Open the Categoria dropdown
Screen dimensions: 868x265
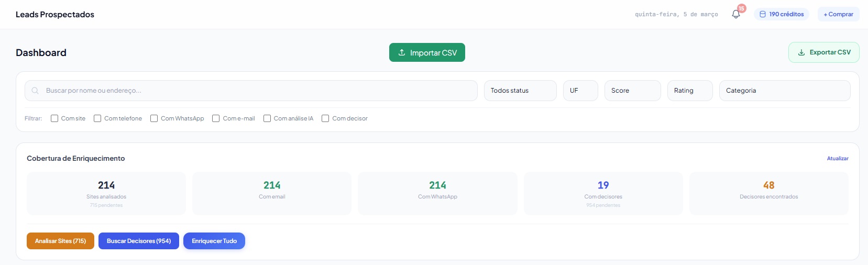click(784, 91)
